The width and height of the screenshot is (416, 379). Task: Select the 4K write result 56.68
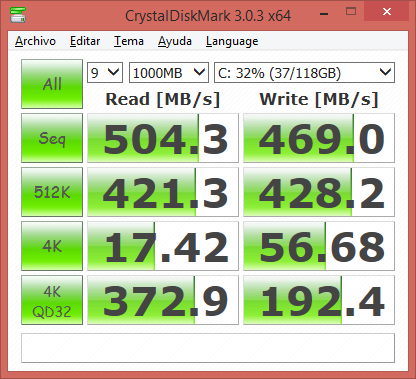319,246
